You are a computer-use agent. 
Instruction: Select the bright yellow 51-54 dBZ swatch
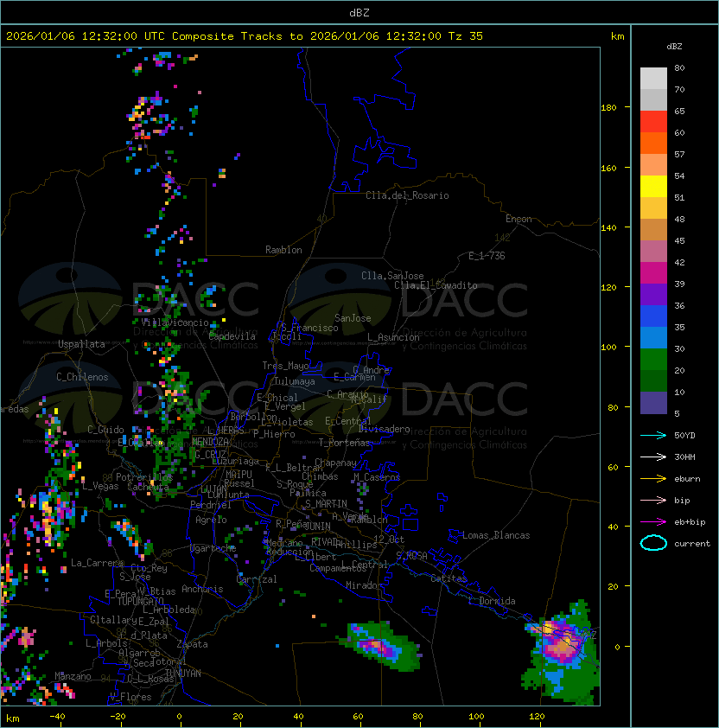point(653,186)
